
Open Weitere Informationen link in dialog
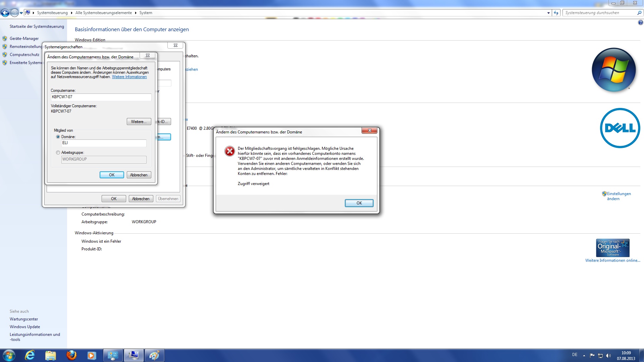click(129, 77)
